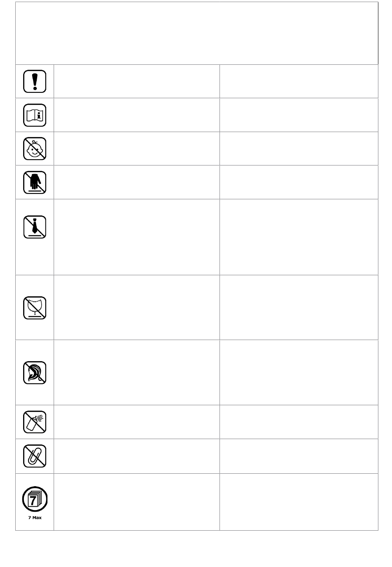
Task: Select the no-aerosol spray can icon
Action: click(35, 422)
